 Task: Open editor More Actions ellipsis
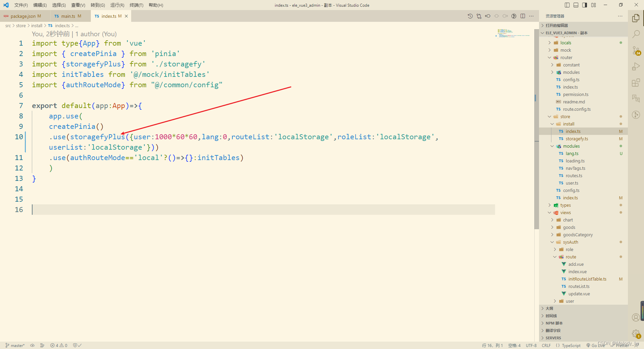pyautogui.click(x=531, y=16)
